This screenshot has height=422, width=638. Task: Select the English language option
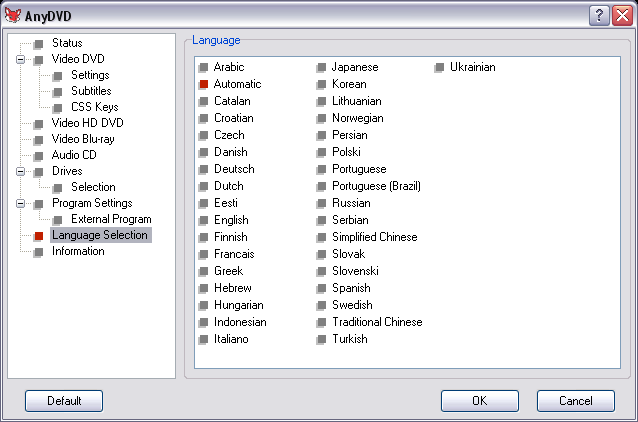click(x=231, y=220)
